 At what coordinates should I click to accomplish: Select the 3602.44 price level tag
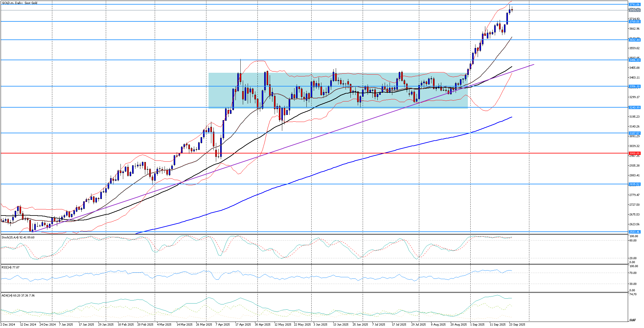coord(634,40)
